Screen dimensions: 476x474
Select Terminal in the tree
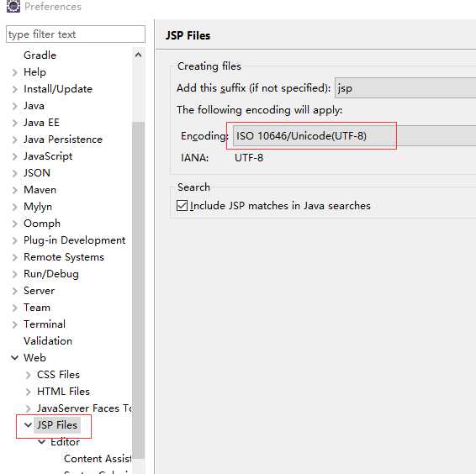coord(45,324)
